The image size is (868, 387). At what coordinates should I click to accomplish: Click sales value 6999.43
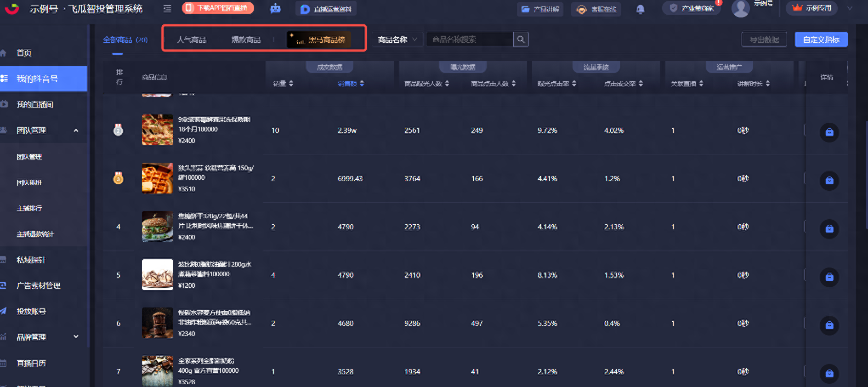[350, 179]
